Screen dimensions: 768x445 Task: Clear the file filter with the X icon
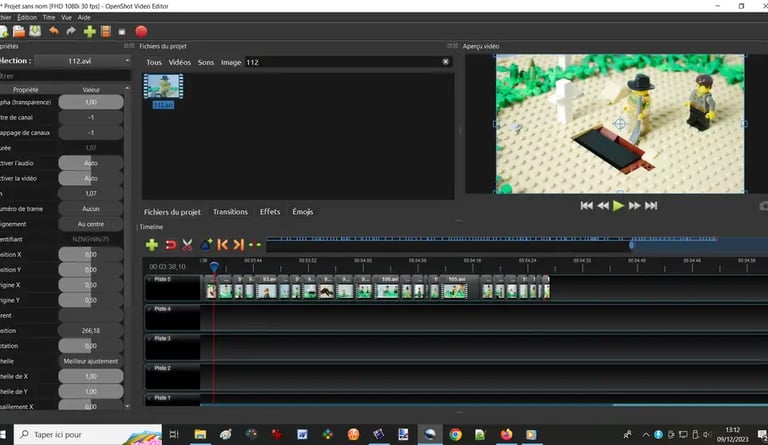(445, 62)
